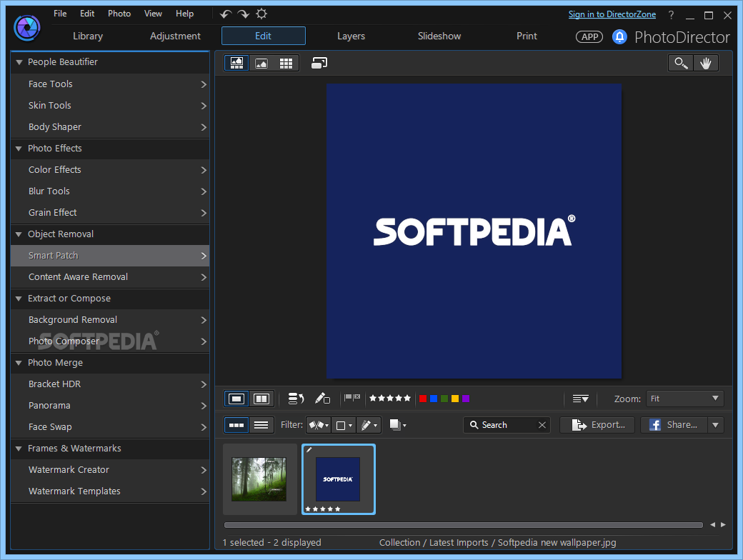
Task: Select the magnifier zoom tool
Action: [681, 63]
